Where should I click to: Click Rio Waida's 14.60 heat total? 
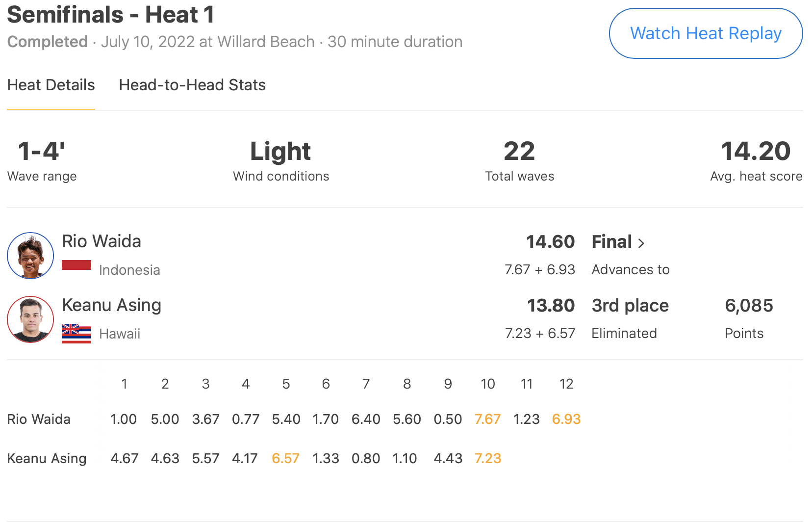pyautogui.click(x=550, y=242)
